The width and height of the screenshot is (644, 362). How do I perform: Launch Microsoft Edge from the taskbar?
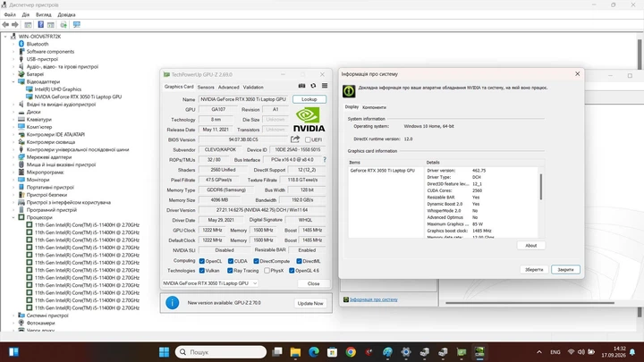(314, 352)
